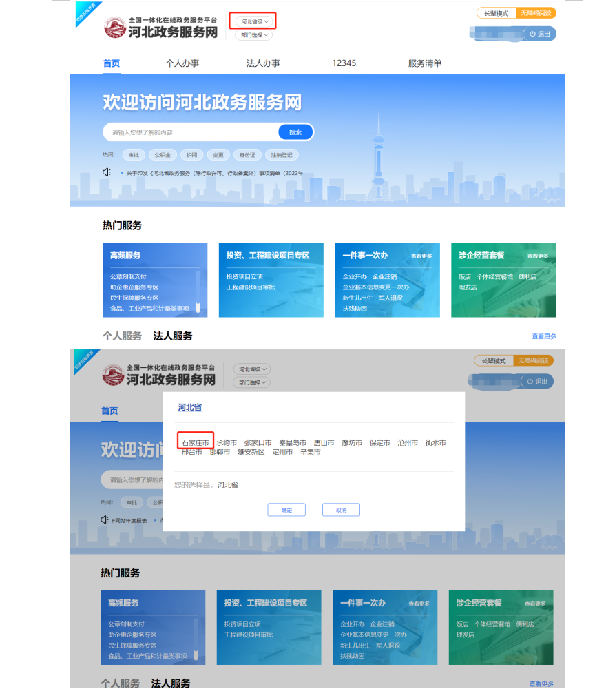Click the 护照 hot-word tag
Viewport: 606px width, 700px height.
click(x=192, y=155)
